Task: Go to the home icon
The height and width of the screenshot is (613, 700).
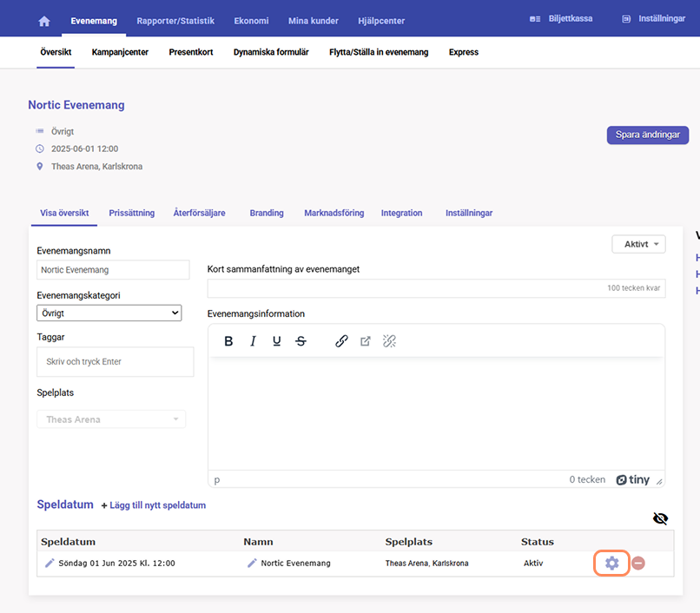Action: 44,21
